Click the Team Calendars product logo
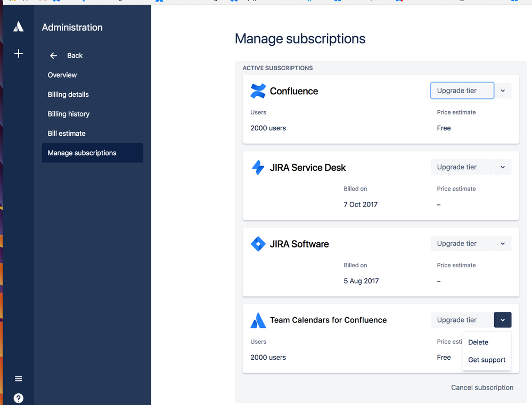The width and height of the screenshot is (532, 405). [258, 320]
